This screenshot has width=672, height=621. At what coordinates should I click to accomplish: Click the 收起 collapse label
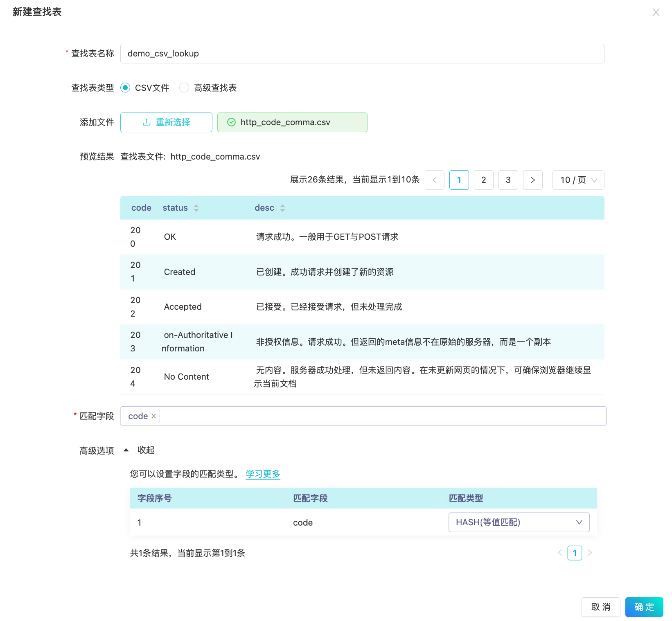tap(146, 450)
